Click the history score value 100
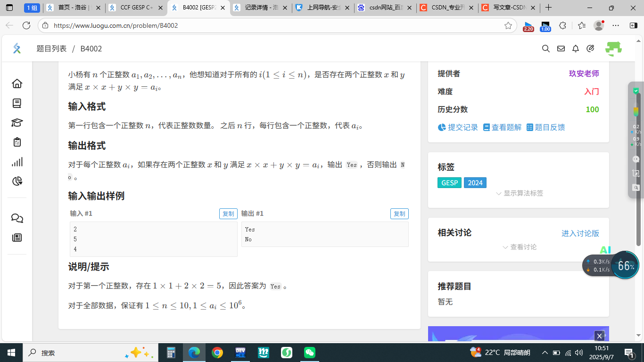Viewport: 644px width, 362px height. point(592,109)
